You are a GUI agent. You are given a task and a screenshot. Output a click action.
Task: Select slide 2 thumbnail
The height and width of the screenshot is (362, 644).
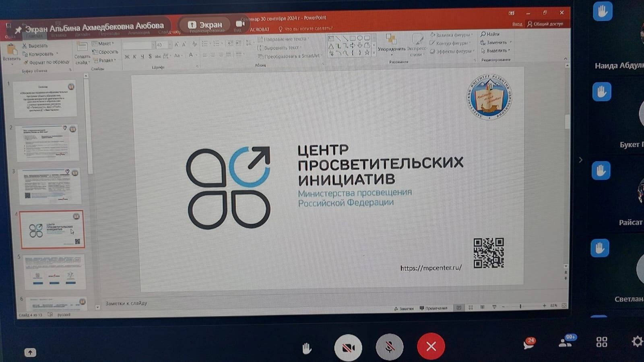tap(48, 142)
